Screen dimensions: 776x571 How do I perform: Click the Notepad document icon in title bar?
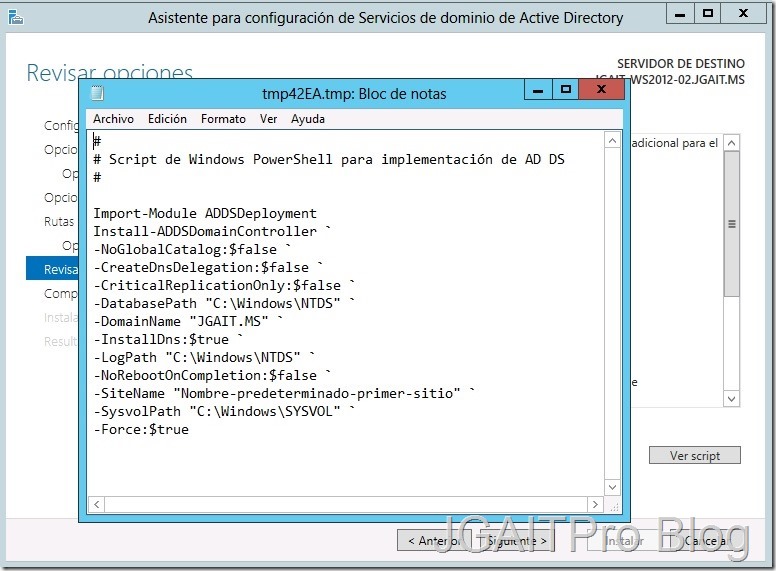coord(97,93)
